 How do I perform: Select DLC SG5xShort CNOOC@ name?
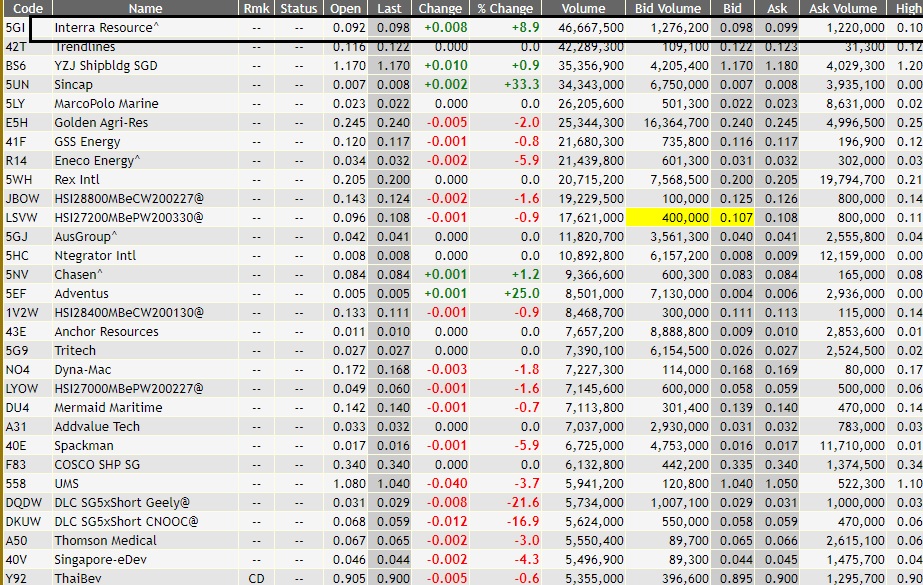click(x=127, y=522)
